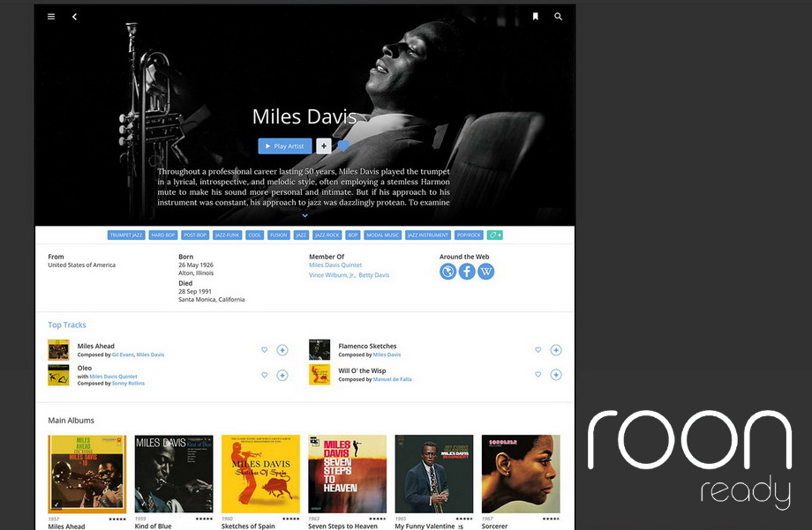The width and height of the screenshot is (812, 530).
Task: Open Miles Davis's Facebook page icon
Action: click(x=467, y=272)
